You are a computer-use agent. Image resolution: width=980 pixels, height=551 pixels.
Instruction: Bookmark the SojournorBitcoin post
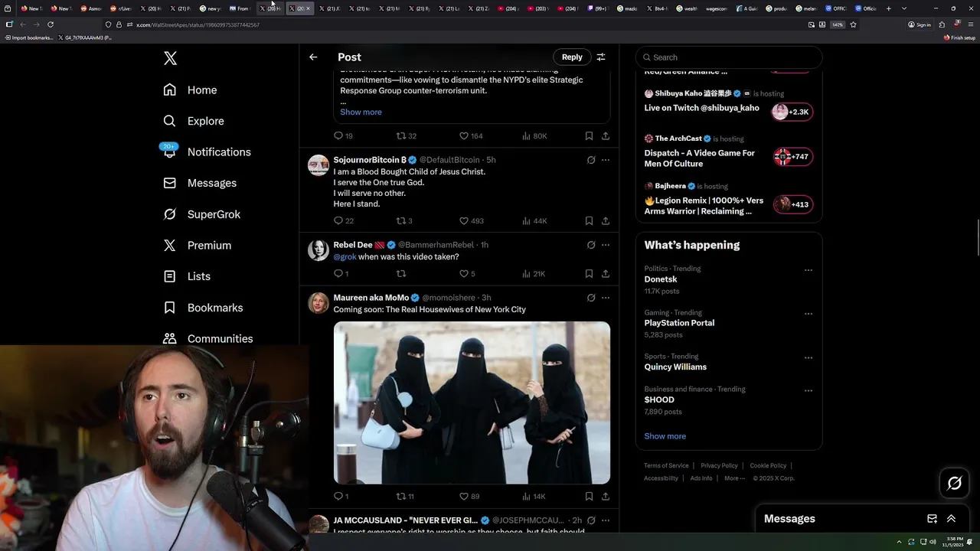click(x=589, y=220)
